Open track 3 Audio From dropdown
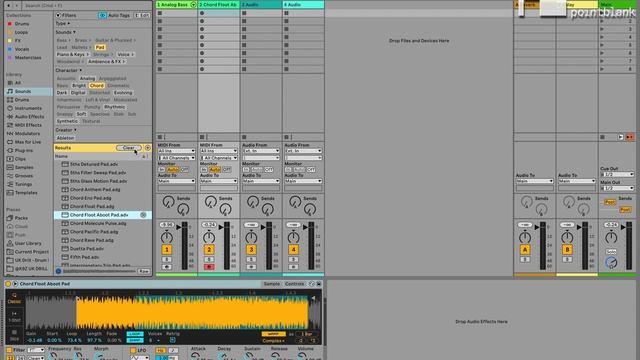 point(261,151)
